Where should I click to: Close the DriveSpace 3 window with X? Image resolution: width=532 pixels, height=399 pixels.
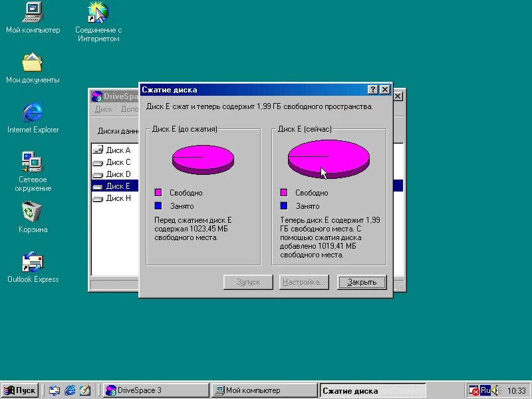coord(398,96)
